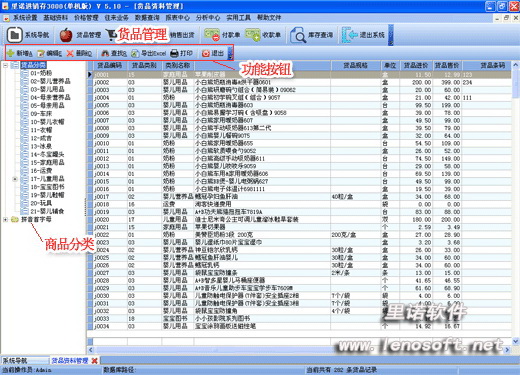Select category 01-奶粉 in tree
The image size is (520, 375).
click(x=41, y=73)
